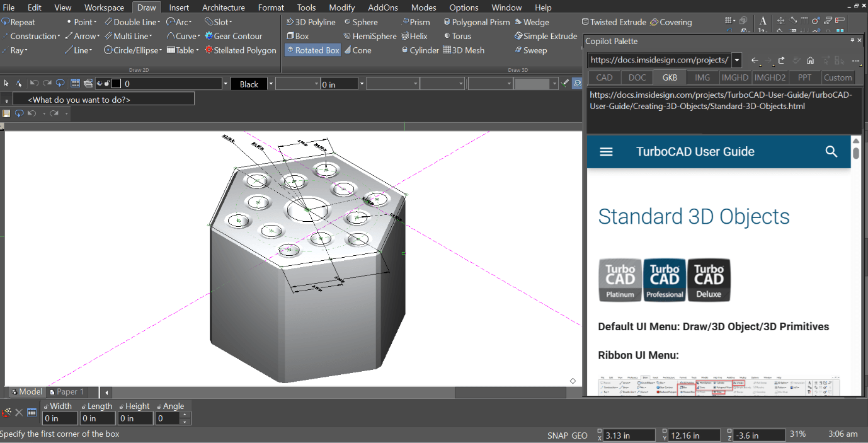Select the Multi Line tool
The width and height of the screenshot is (868, 443).
coord(128,36)
